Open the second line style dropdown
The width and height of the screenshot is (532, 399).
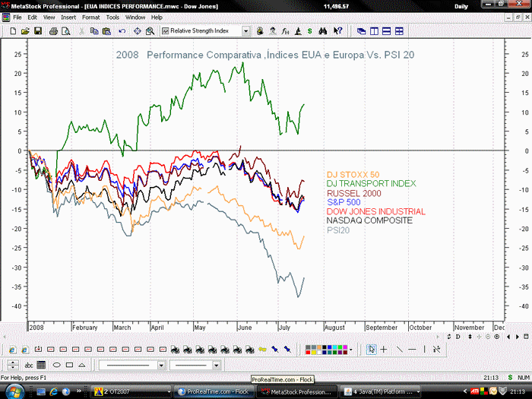217,366
